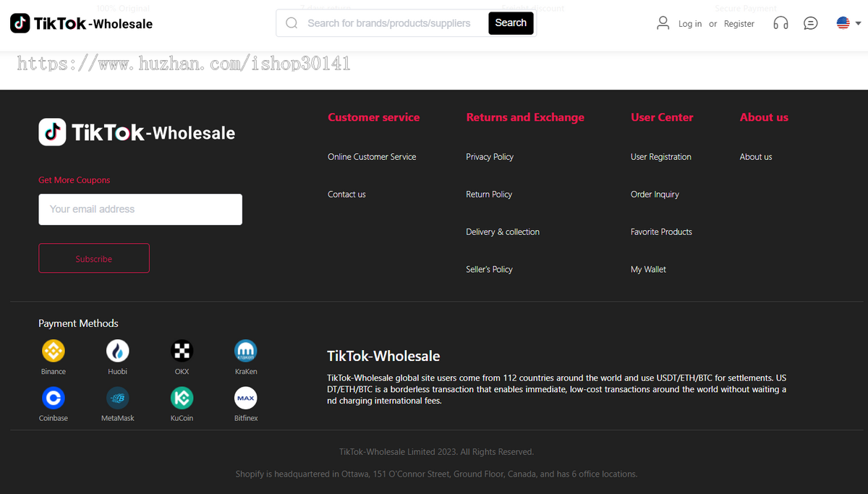This screenshot has width=868, height=494.
Task: Select the KraKen payment icon
Action: (246, 351)
